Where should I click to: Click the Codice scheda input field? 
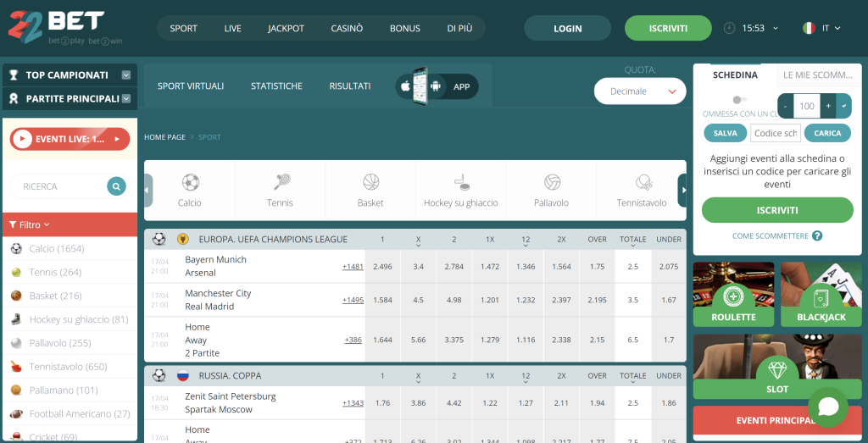776,133
